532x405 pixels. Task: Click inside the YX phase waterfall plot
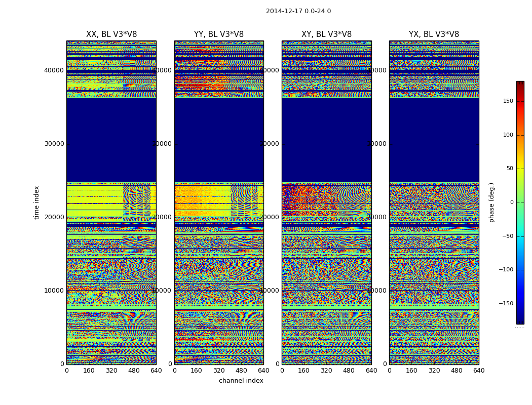pyautogui.click(x=434, y=202)
